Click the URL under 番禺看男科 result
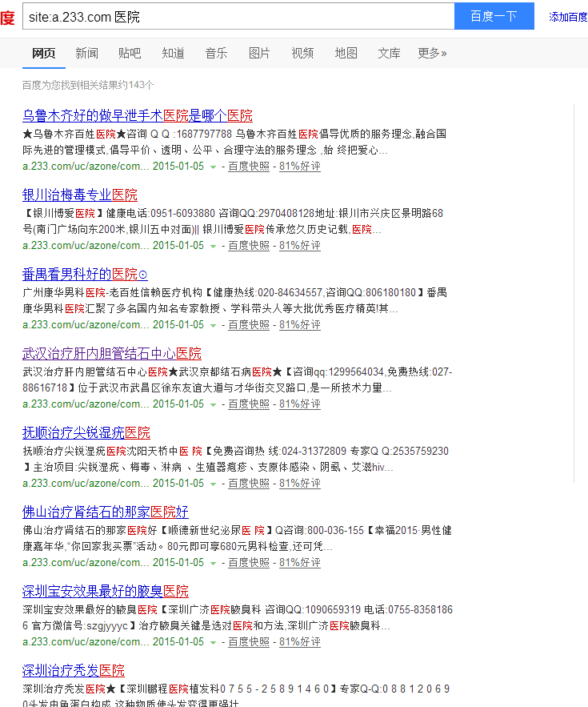The height and width of the screenshot is (707, 588). click(x=86, y=325)
